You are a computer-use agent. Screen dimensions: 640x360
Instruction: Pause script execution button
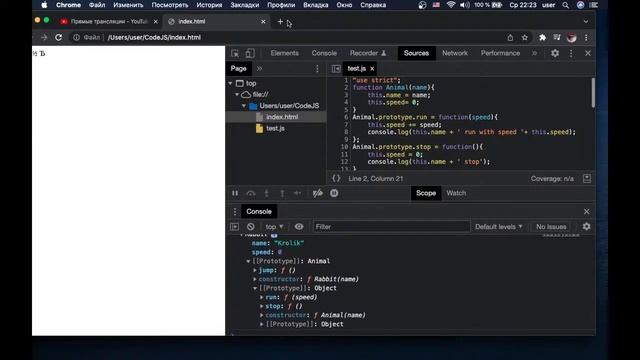235,193
